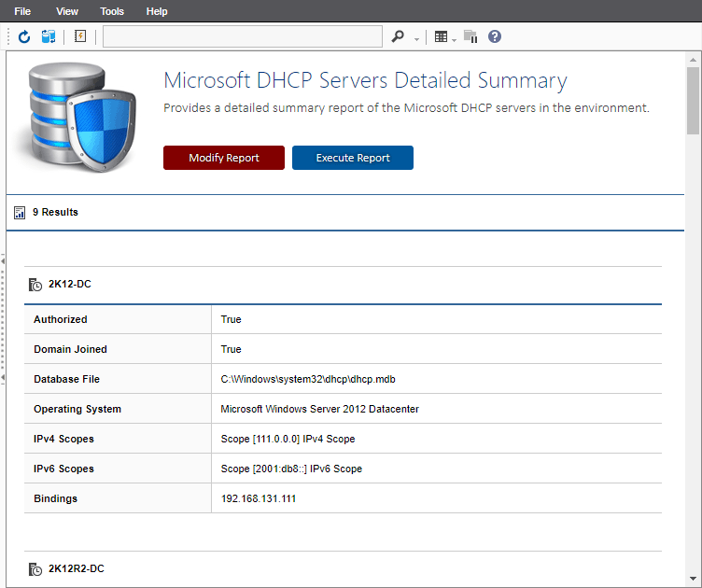Click the lightning bolt report icon
The image size is (702, 588).
(80, 36)
